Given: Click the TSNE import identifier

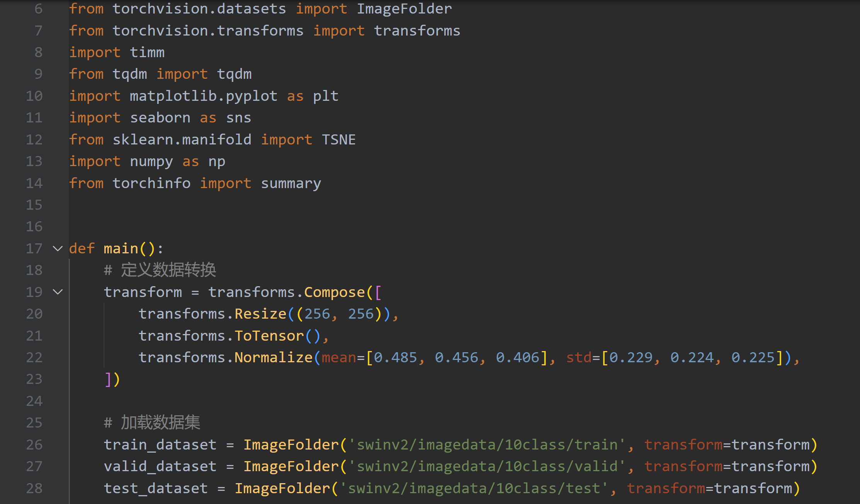Looking at the screenshot, I should pyautogui.click(x=338, y=139).
